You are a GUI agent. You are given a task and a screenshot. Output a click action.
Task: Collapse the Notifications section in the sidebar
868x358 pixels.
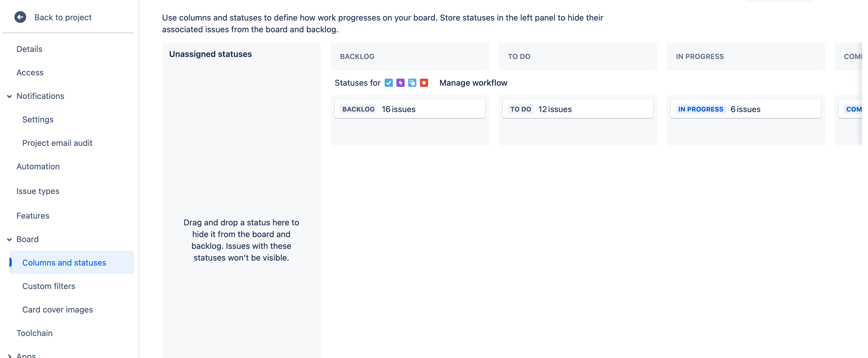[x=9, y=96]
